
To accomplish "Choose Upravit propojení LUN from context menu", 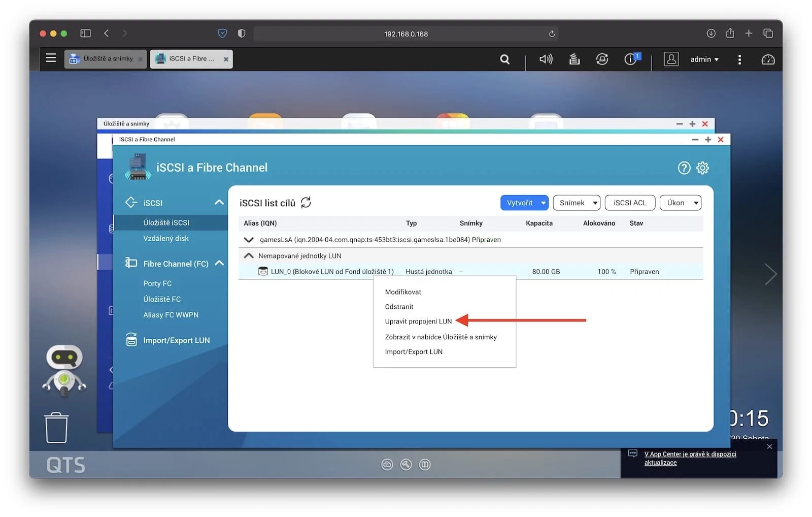I will coord(418,321).
